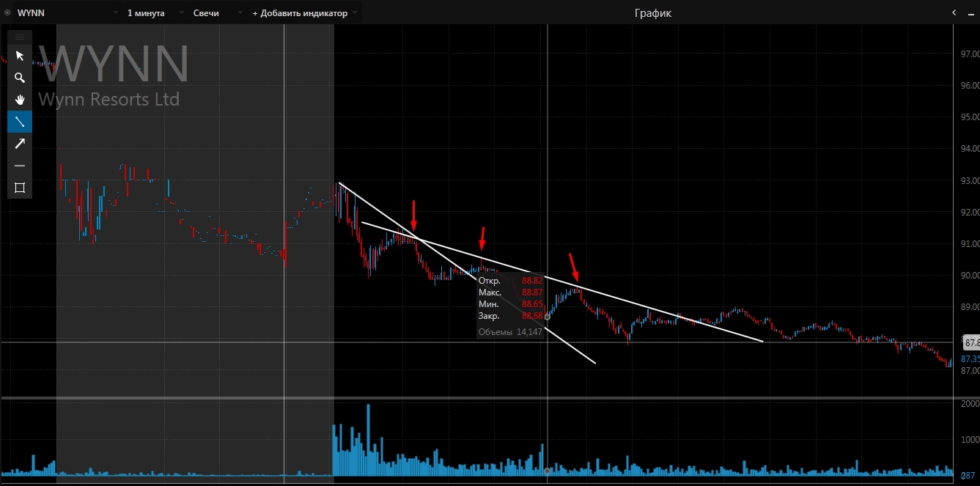The height and width of the screenshot is (486, 980).
Task: Pick the arrow drawing tool
Action: click(20, 144)
